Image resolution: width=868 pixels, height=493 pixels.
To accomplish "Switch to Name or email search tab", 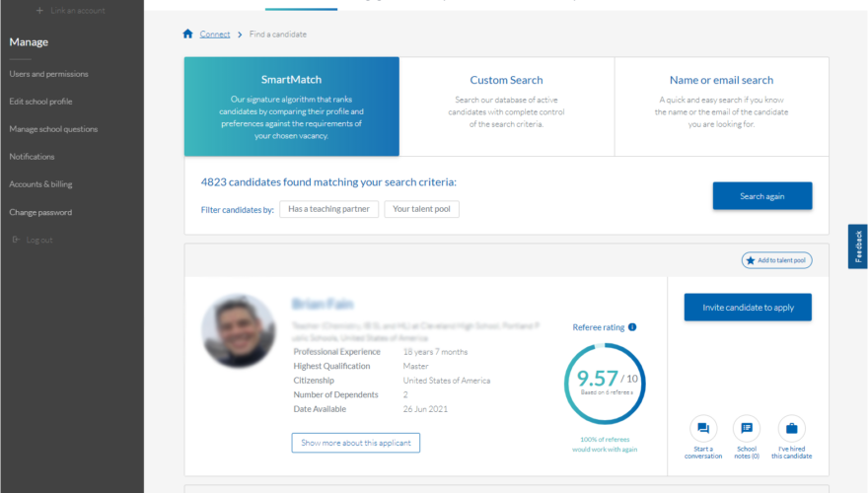I will pos(721,106).
